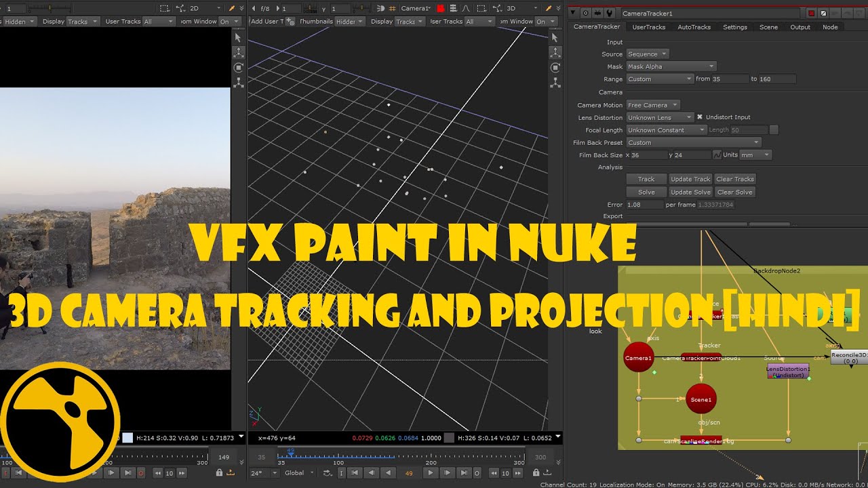Click the play forward button in the right timeline
The image size is (868, 488).
coord(431,472)
